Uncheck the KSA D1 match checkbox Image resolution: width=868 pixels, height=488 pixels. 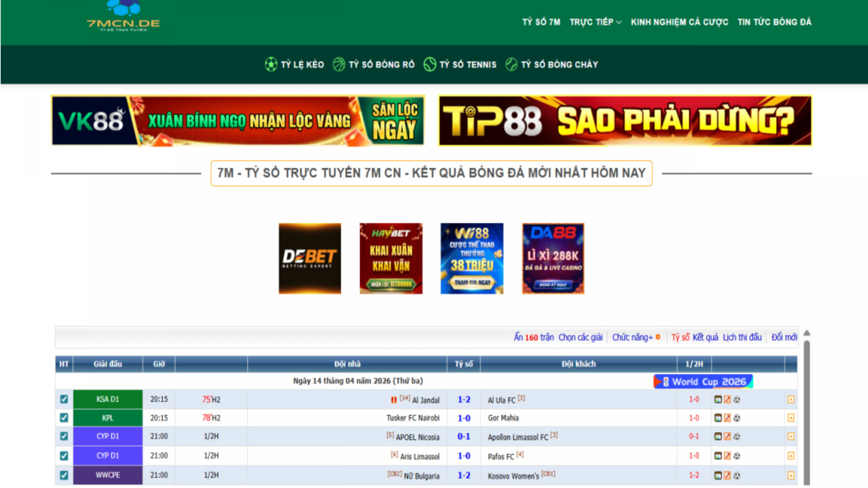(64, 399)
